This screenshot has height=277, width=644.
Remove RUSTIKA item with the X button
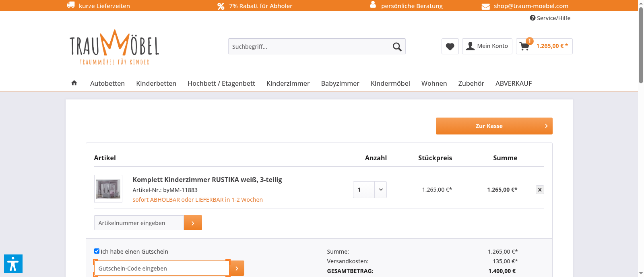(x=540, y=190)
